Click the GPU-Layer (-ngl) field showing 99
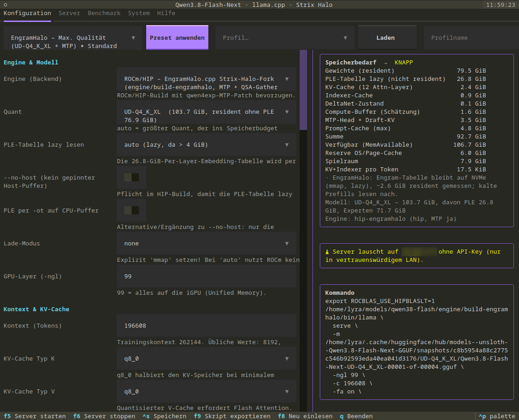Screen dimensions: 519x420 tap(207, 276)
